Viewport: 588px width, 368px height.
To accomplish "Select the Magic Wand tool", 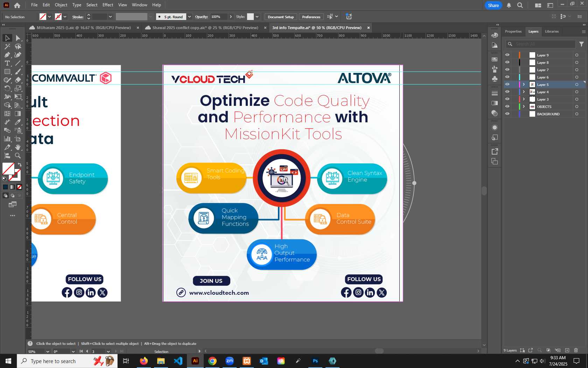I will tap(7, 46).
